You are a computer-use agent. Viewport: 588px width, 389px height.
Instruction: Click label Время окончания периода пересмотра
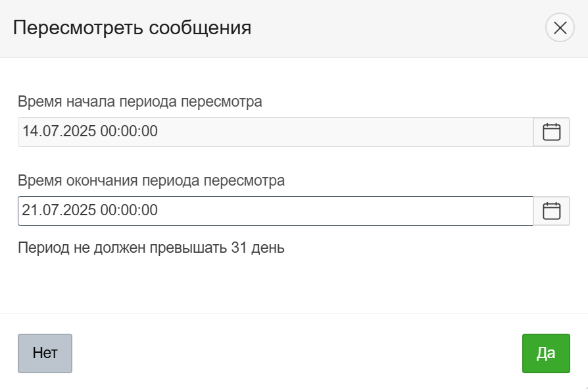click(x=151, y=180)
